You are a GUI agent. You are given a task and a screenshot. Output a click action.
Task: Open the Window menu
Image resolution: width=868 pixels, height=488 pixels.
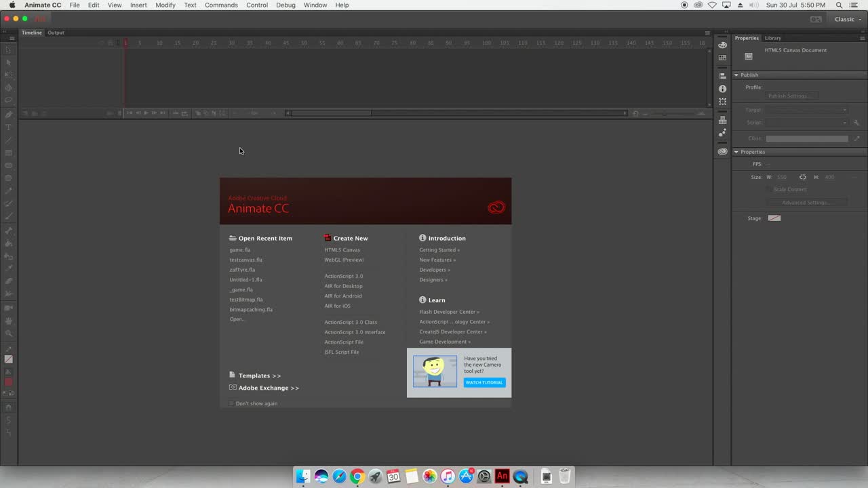315,5
